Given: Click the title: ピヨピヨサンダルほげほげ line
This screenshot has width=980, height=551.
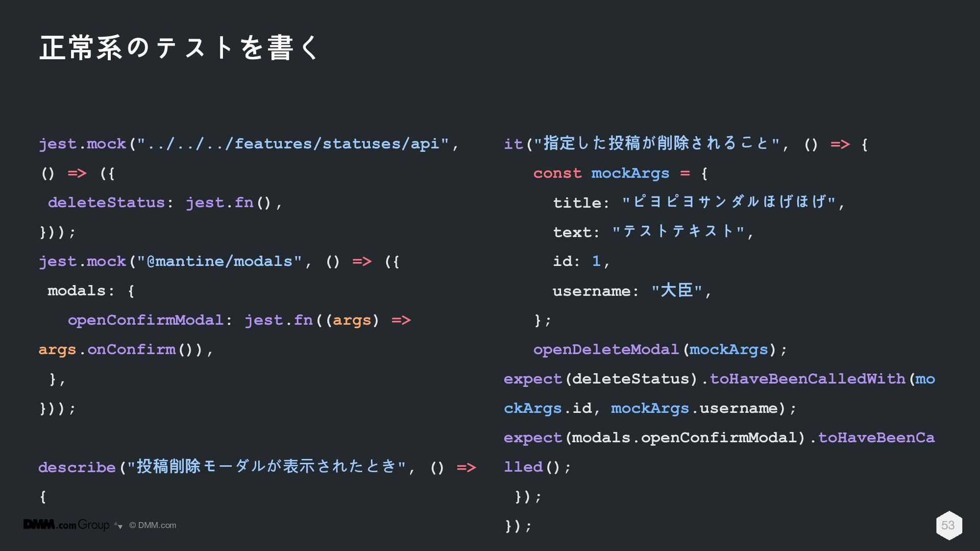Looking at the screenshot, I should (699, 203).
